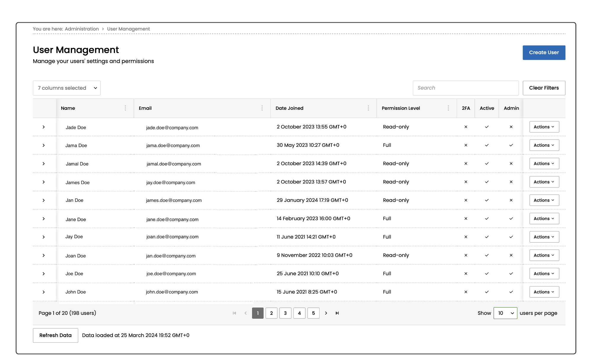This screenshot has width=592, height=364.
Task: Open Date Joined column three-dot menu
Action: pos(368,108)
